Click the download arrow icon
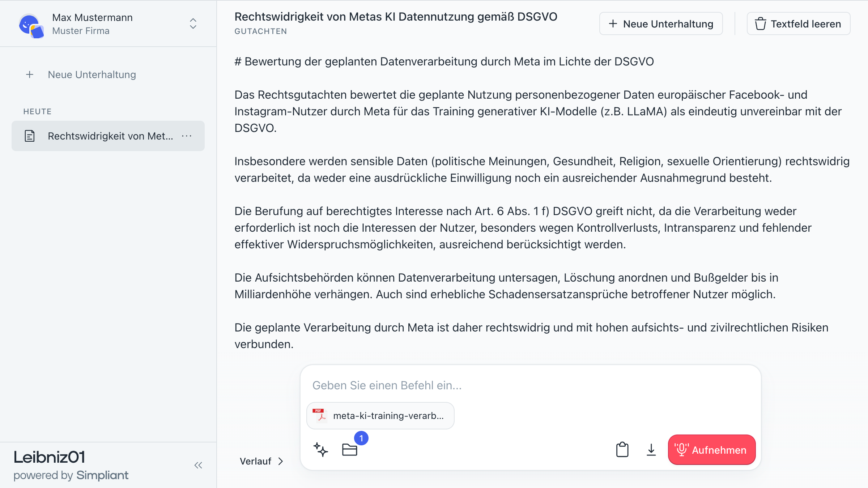The width and height of the screenshot is (868, 488). 651,450
